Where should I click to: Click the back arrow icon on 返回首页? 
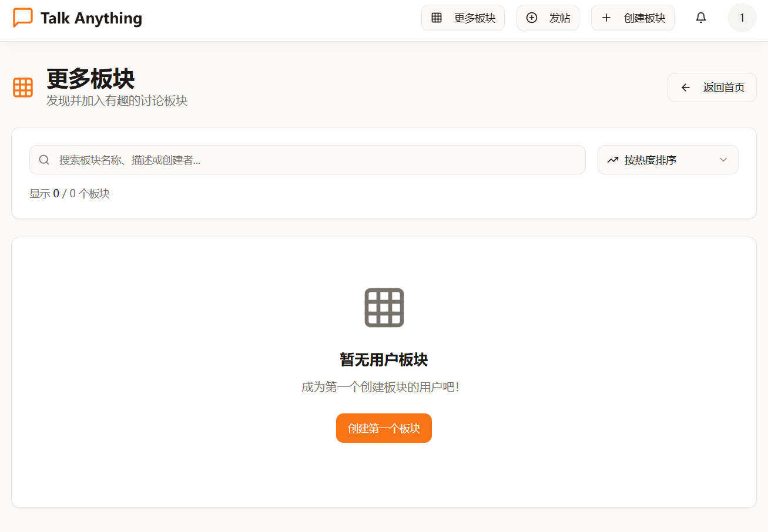coord(685,87)
